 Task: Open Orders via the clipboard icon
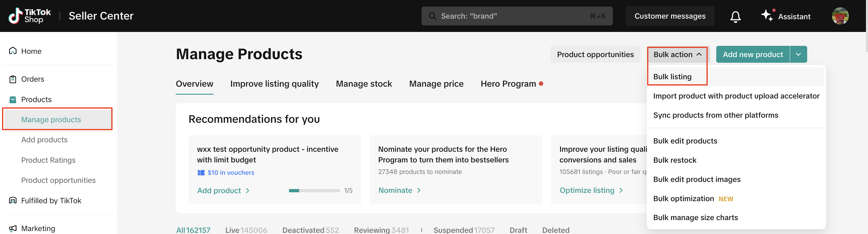[x=13, y=79]
